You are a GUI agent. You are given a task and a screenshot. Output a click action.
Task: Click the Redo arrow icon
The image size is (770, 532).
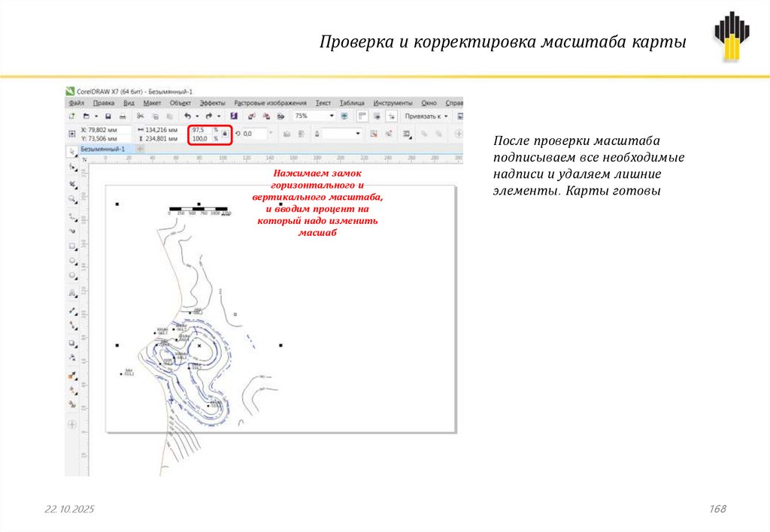pyautogui.click(x=209, y=116)
